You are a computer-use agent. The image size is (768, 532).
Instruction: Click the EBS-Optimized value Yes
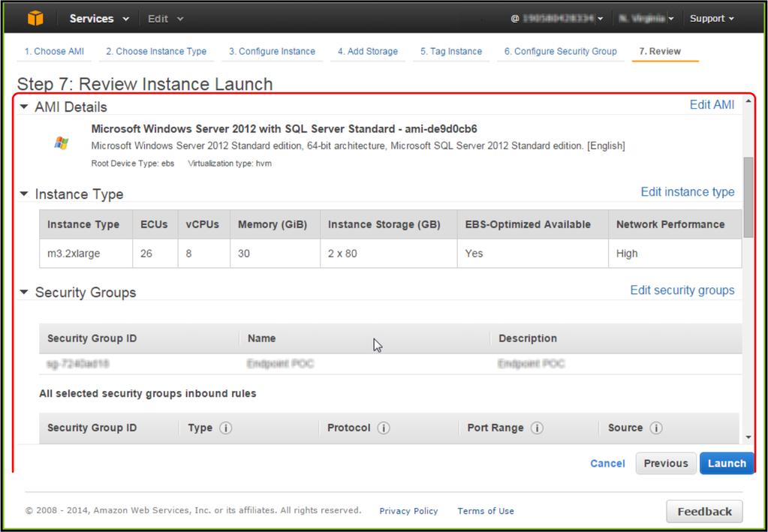(x=474, y=254)
